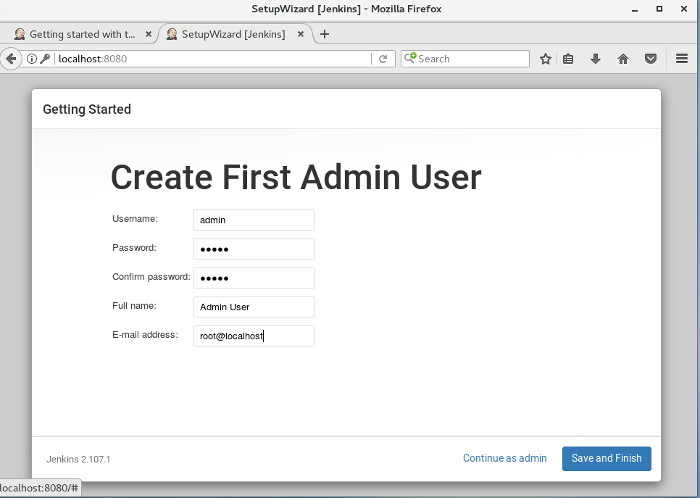
Task: Click the Full name text box
Action: (x=254, y=307)
